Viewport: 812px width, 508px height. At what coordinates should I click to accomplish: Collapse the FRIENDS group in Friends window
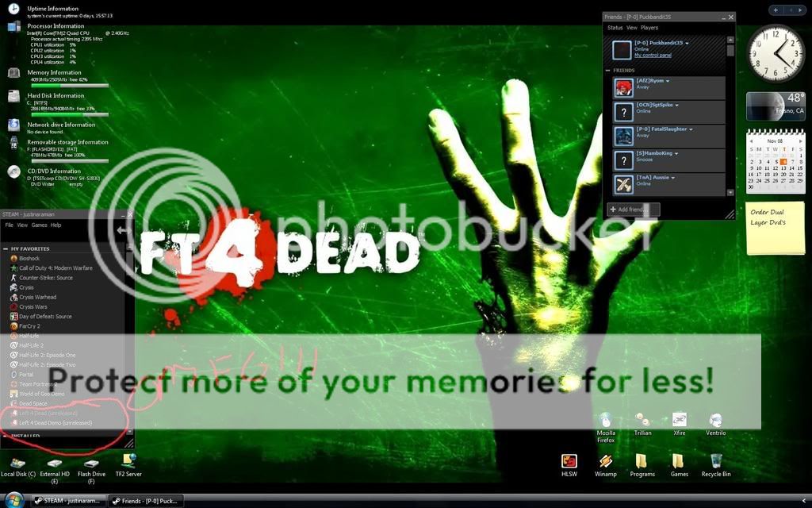tap(608, 71)
